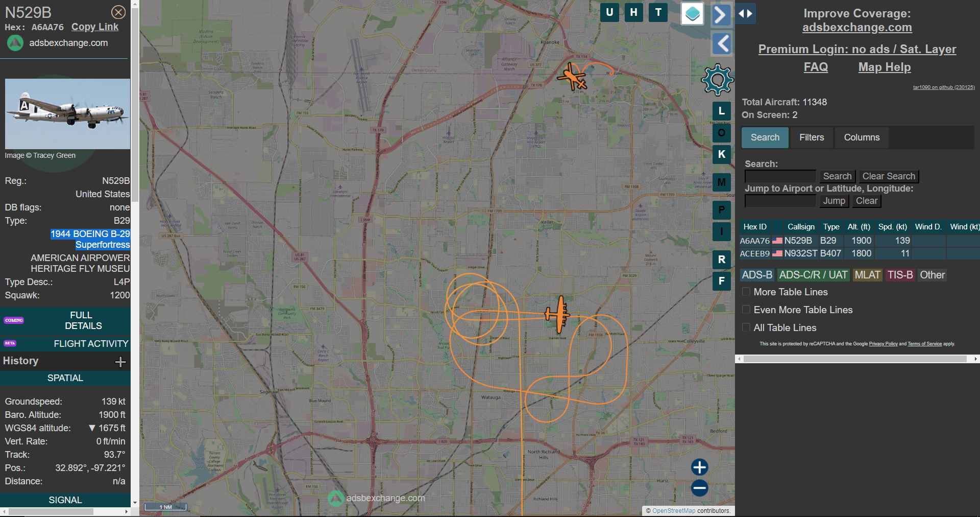Sort table by Callsign column

(801, 227)
